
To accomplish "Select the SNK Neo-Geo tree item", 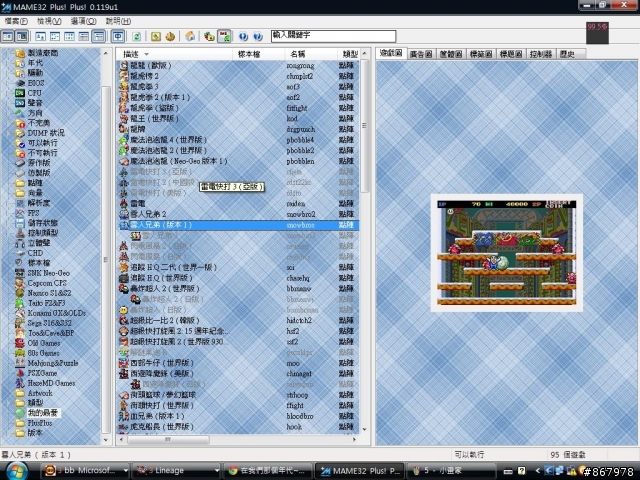I will click(49, 273).
